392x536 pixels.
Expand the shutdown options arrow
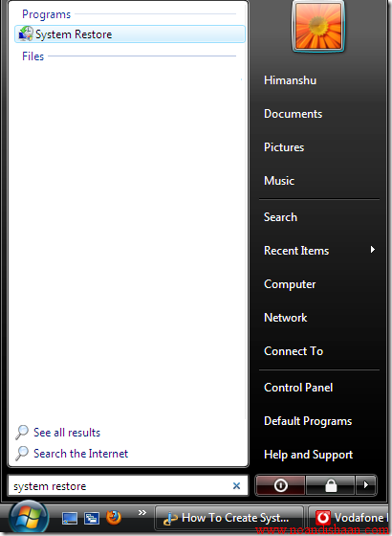tap(365, 485)
